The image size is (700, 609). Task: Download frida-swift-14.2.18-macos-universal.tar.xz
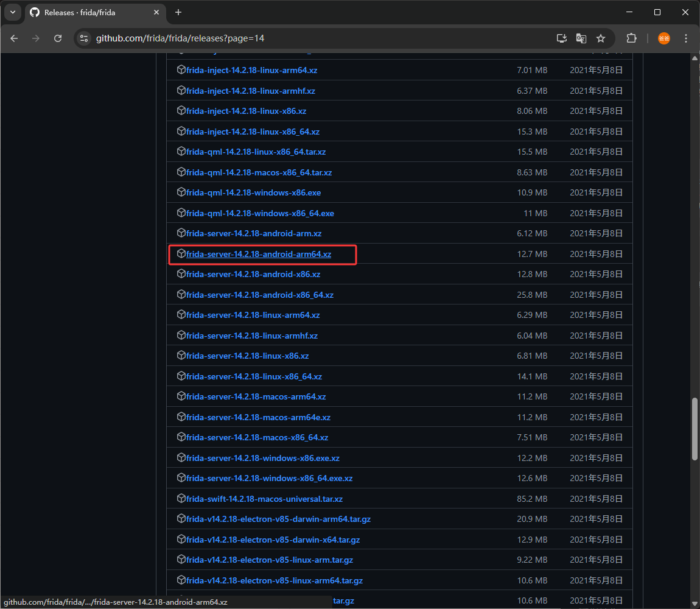tap(264, 499)
